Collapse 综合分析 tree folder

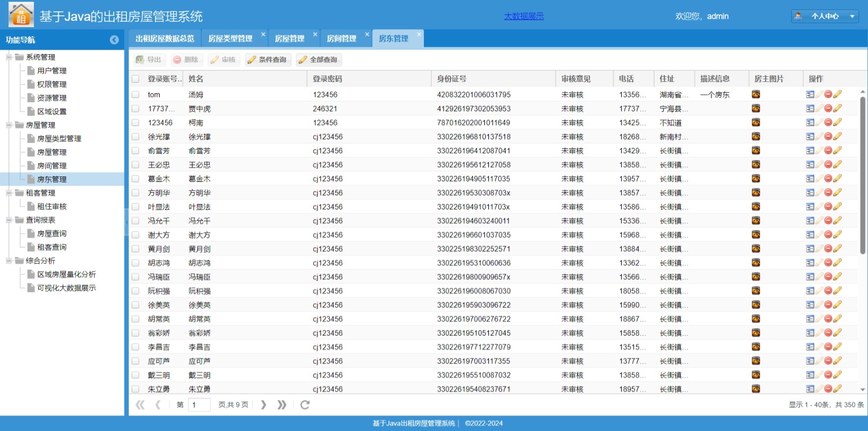tap(9, 261)
